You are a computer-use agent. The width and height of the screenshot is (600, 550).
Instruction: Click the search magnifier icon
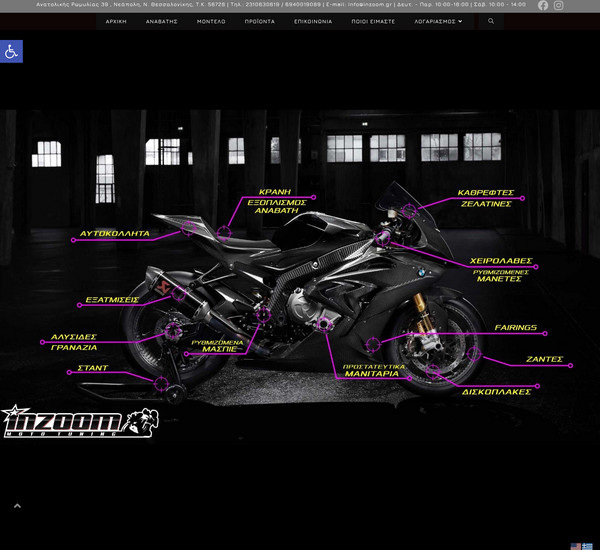point(491,21)
